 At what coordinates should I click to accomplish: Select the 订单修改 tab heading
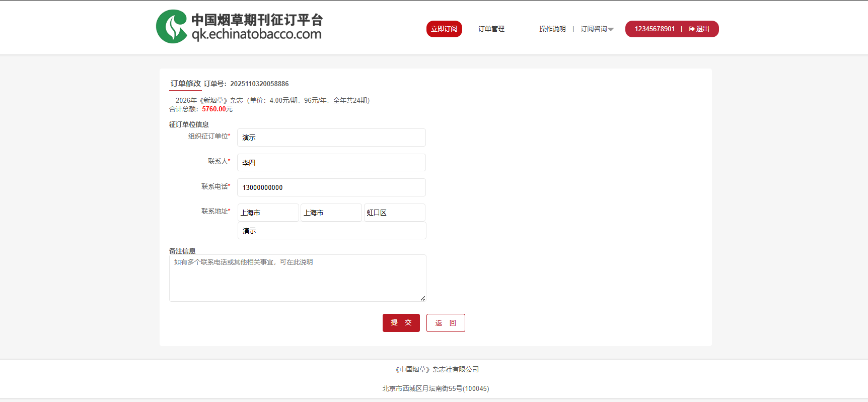point(185,84)
